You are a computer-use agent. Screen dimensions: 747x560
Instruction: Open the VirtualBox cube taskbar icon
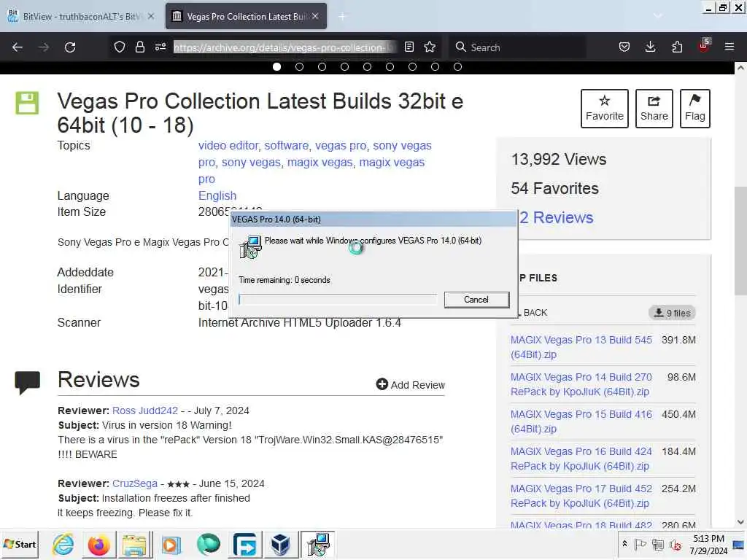281,544
